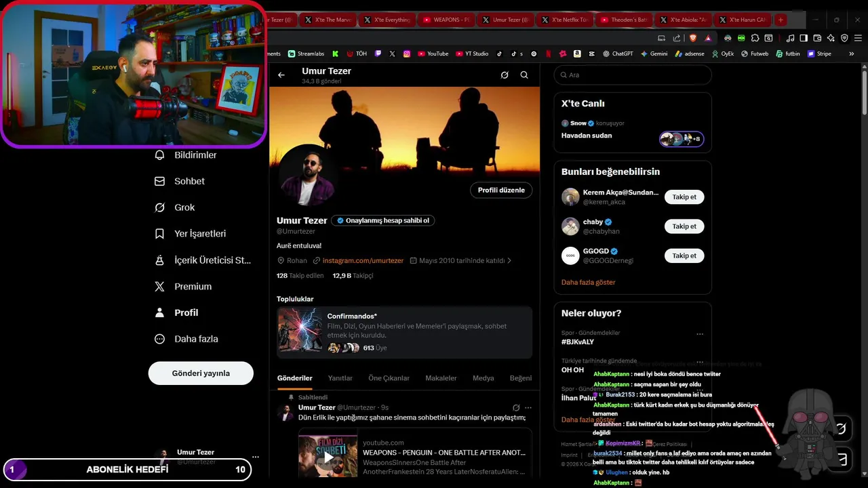The image size is (868, 488).
Task: Switch to the Öne Çıkanlar tab
Action: tap(389, 378)
